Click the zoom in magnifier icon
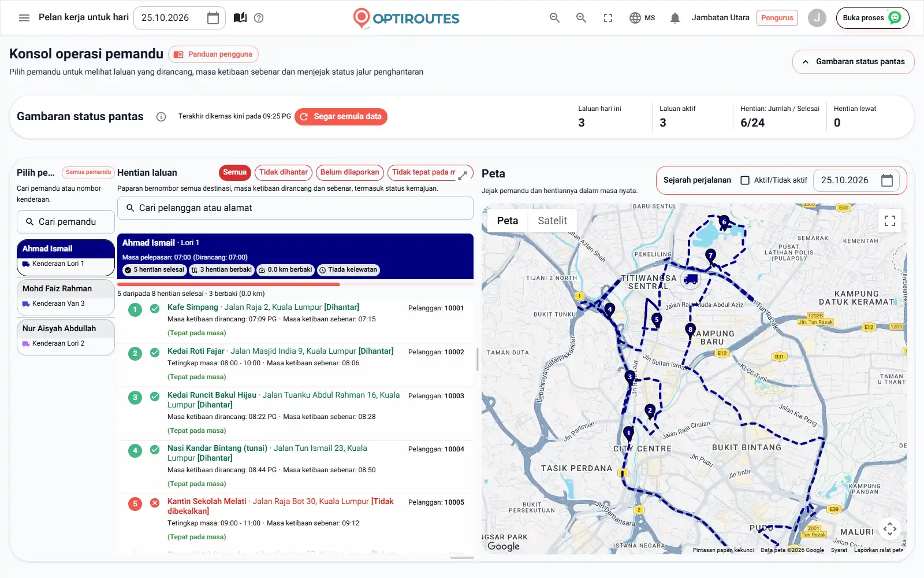This screenshot has width=924, height=578. [582, 18]
